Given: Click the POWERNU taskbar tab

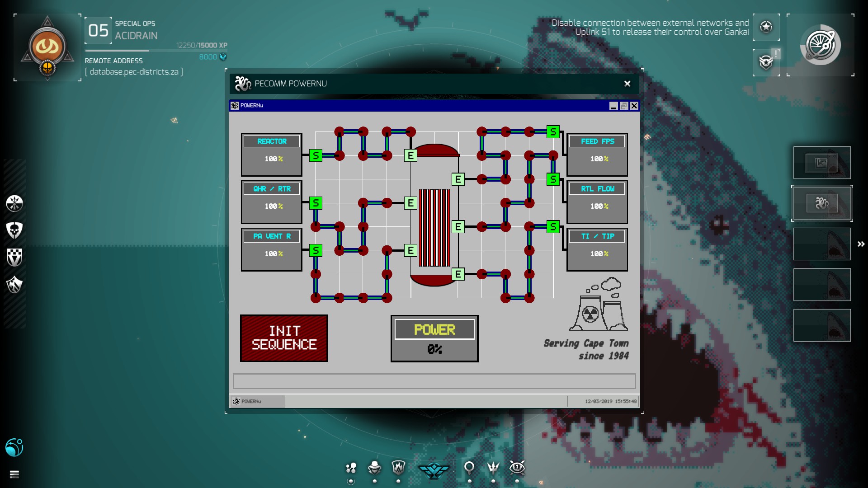Looking at the screenshot, I should point(258,401).
